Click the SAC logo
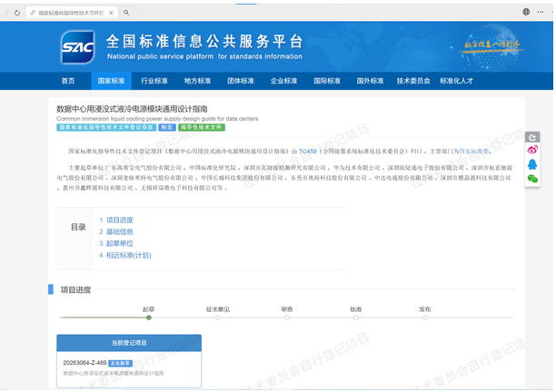 click(x=77, y=47)
